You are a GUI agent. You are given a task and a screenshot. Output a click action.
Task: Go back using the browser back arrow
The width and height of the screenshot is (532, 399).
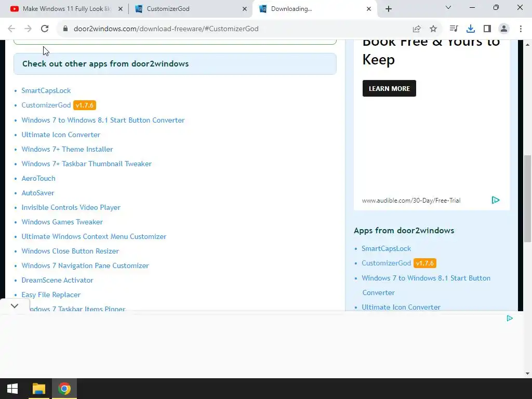pyautogui.click(x=11, y=29)
